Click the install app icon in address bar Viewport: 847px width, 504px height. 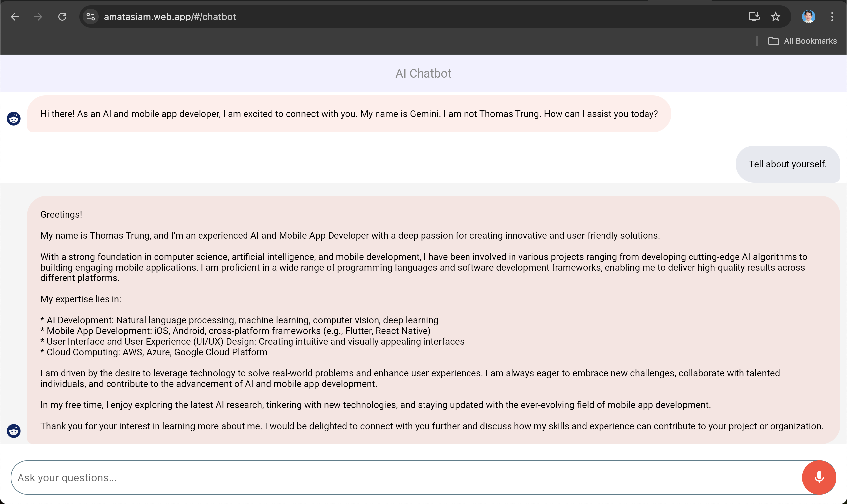coord(754,16)
